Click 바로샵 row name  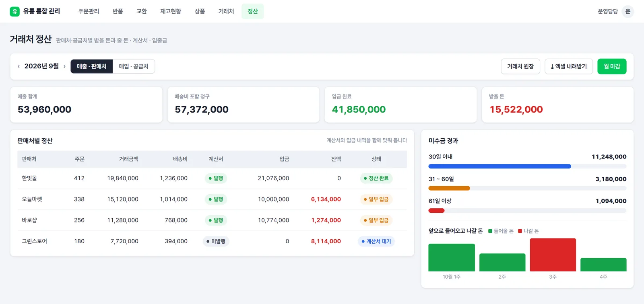point(29,220)
